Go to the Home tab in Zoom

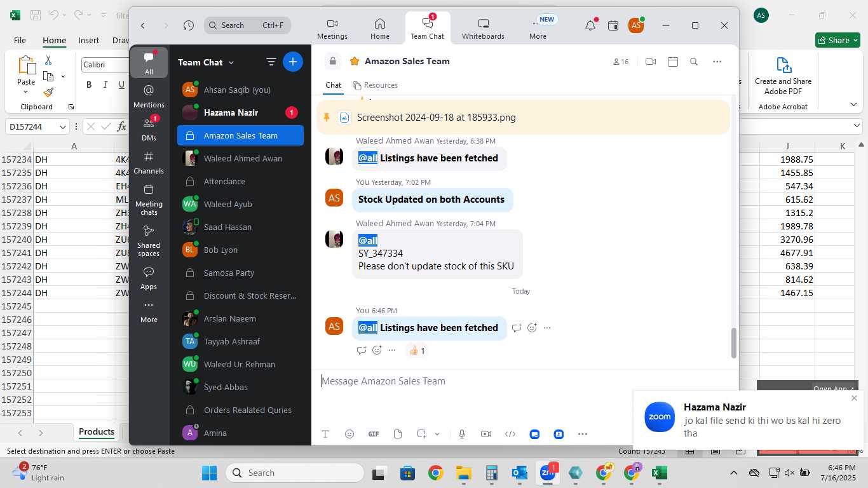380,29
